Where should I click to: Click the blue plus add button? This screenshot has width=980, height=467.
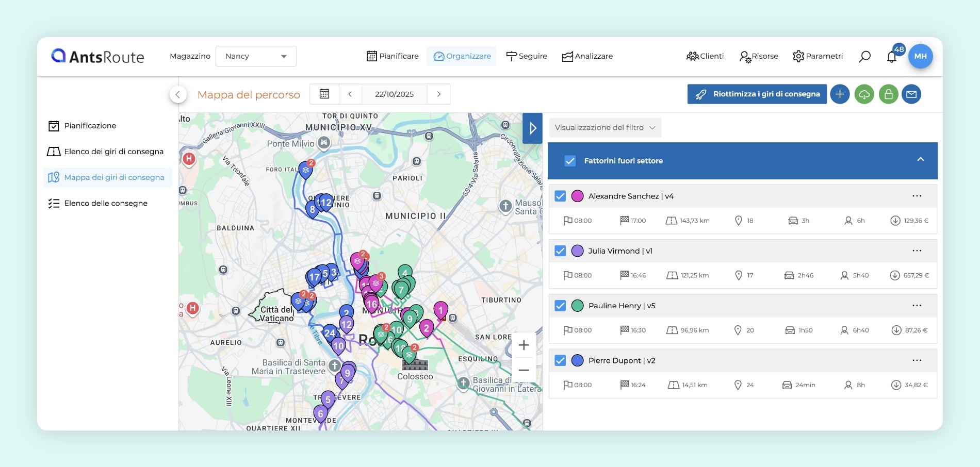coord(840,94)
